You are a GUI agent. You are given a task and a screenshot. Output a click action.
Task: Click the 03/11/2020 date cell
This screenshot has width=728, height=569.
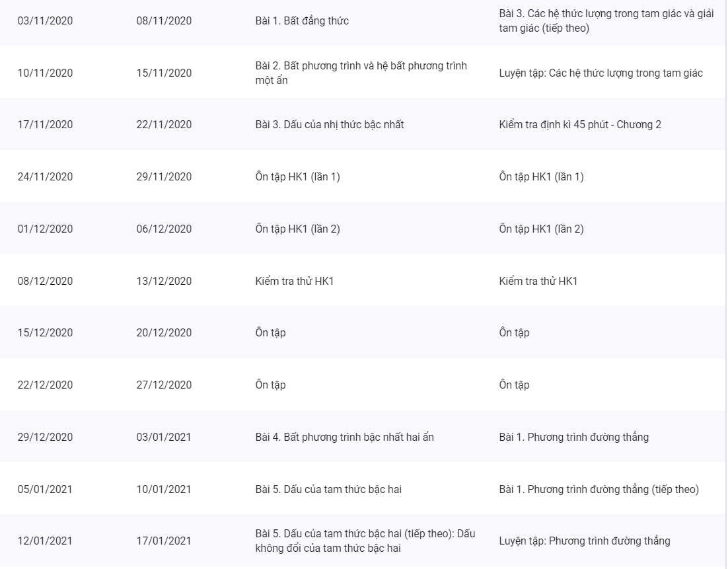pyautogui.click(x=45, y=20)
